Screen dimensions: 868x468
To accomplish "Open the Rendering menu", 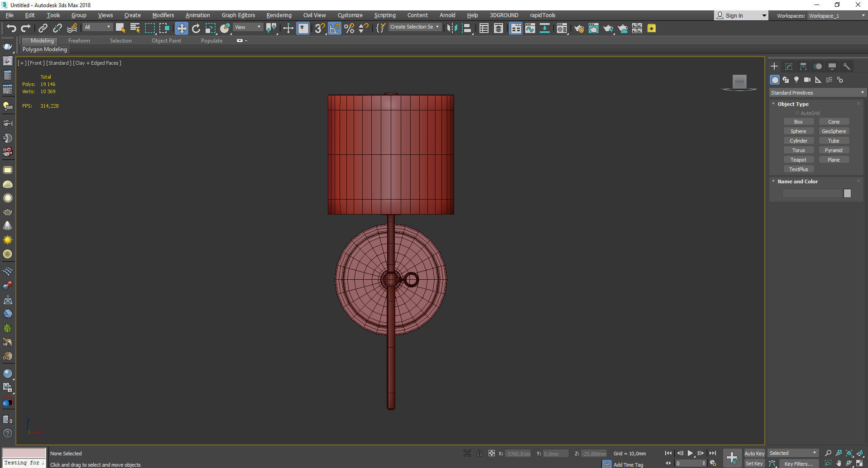I will tap(279, 15).
